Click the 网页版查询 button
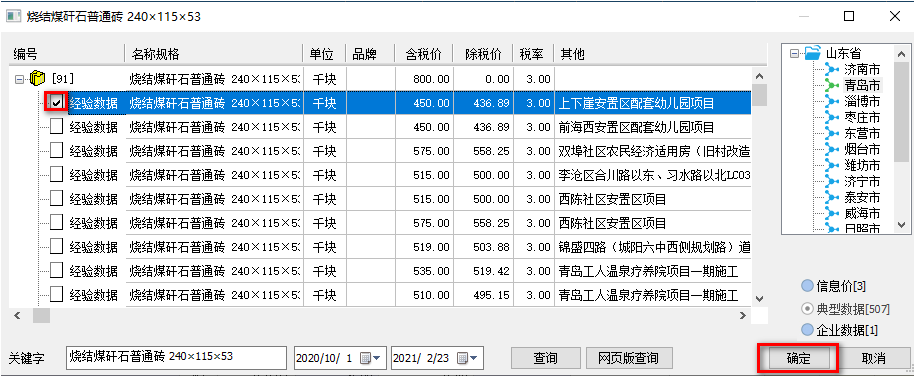 628,358
